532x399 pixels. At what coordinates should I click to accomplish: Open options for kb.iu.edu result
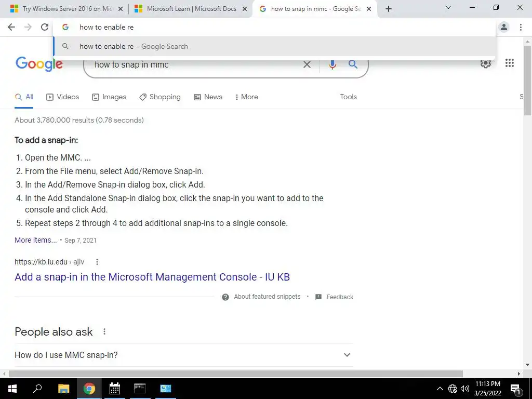tap(97, 262)
